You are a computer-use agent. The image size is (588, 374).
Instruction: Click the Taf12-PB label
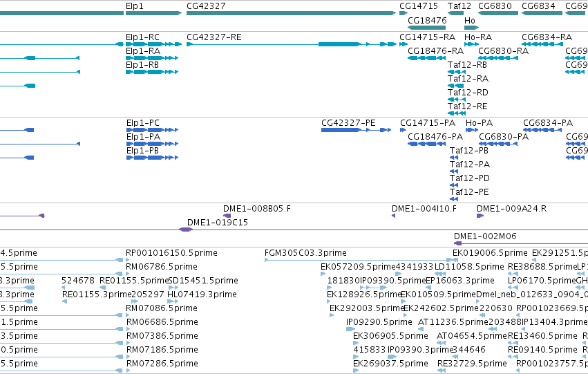tap(469, 151)
